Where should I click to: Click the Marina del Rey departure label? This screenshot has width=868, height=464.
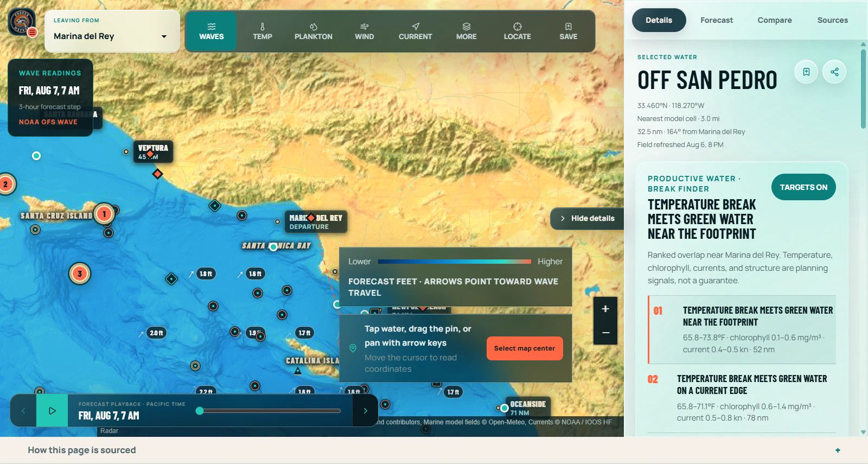tap(316, 222)
